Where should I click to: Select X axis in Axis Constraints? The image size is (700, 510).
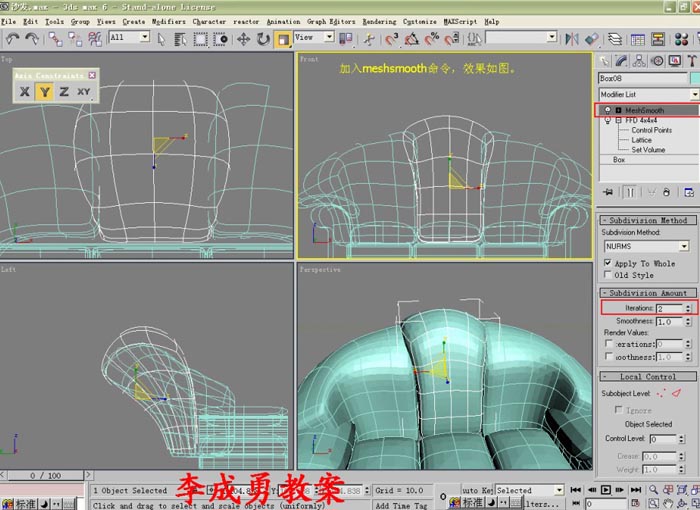pyautogui.click(x=25, y=92)
